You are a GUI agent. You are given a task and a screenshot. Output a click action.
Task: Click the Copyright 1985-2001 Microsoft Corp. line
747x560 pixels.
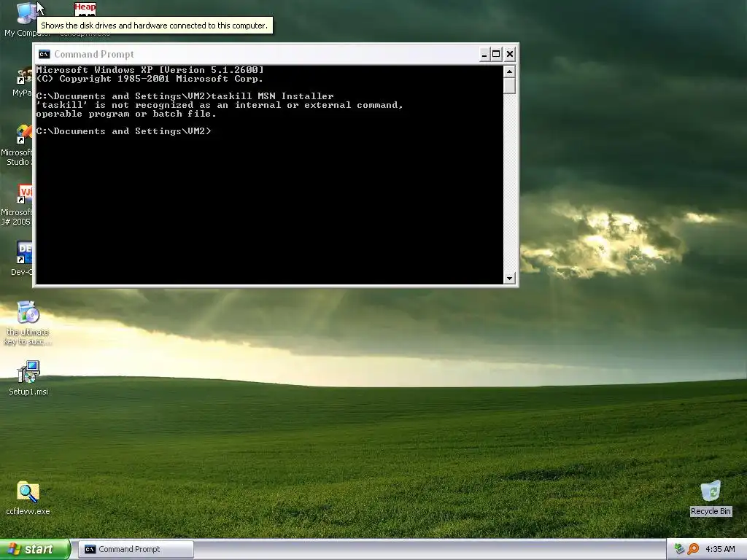tap(150, 79)
